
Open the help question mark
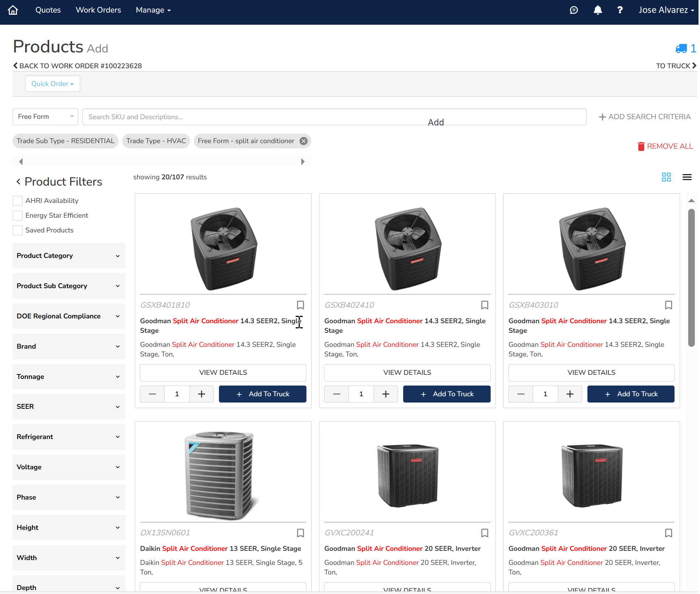pos(620,10)
